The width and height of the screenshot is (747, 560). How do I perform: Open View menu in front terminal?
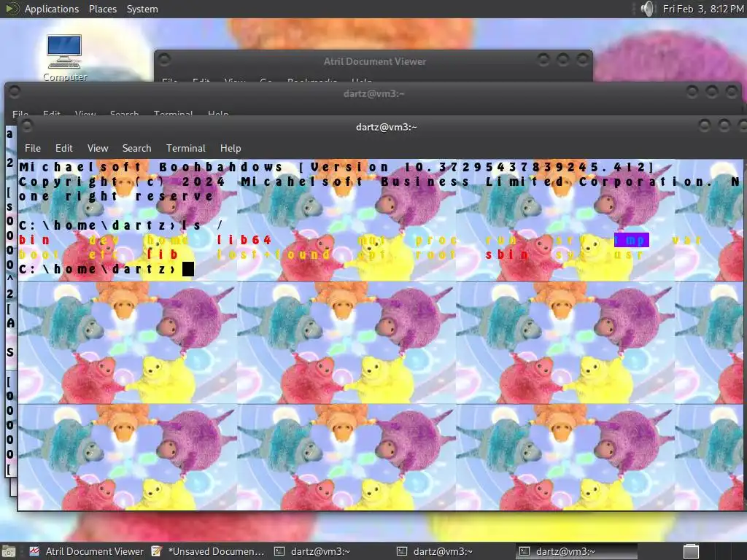point(98,148)
